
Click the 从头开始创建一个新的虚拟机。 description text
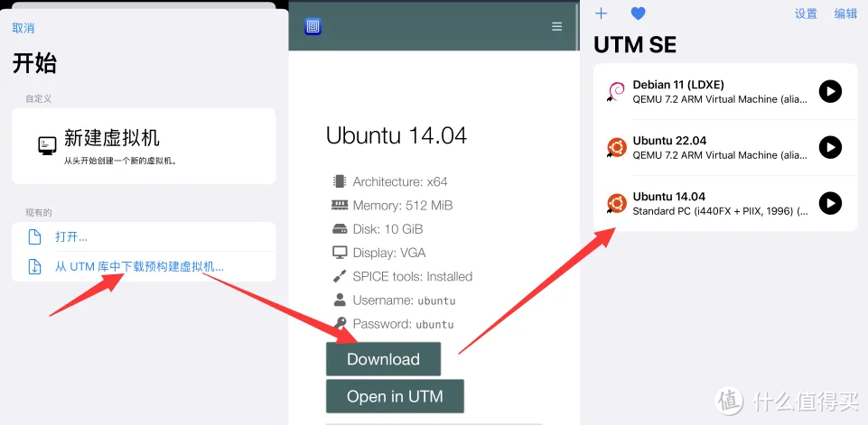[119, 162]
